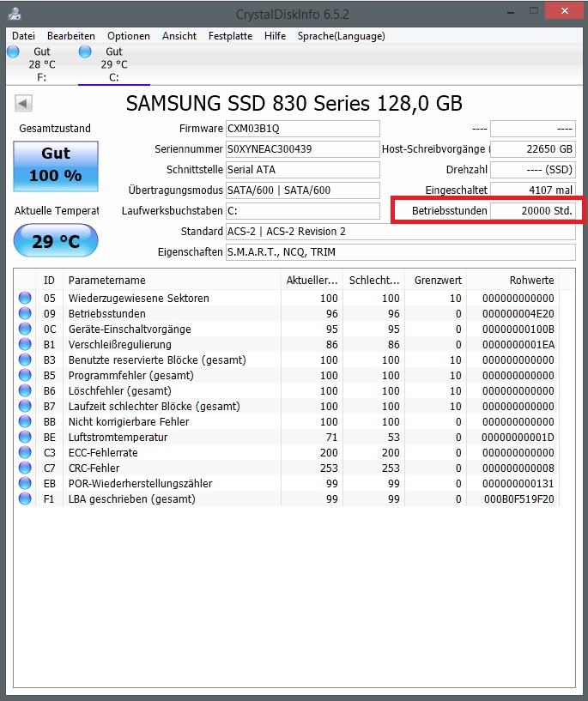The height and width of the screenshot is (701, 588).
Task: Click the status orb of ECC-Fehlerrate row
Action: pyautogui.click(x=25, y=452)
